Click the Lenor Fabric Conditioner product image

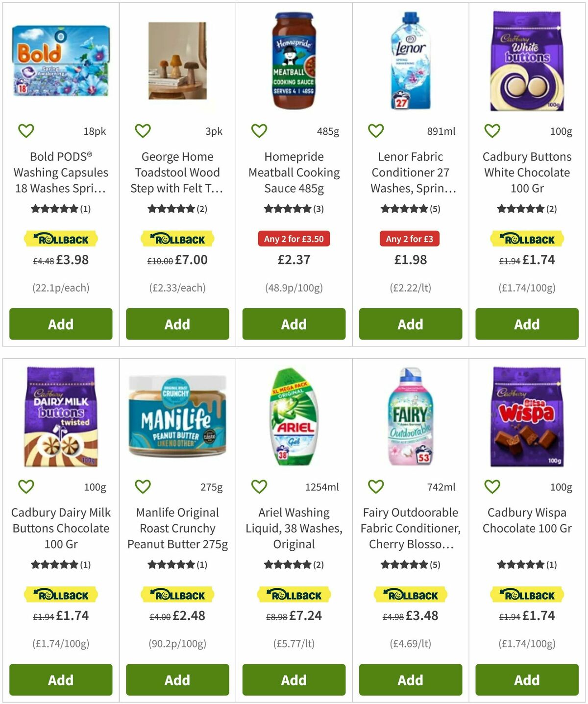tap(410, 64)
